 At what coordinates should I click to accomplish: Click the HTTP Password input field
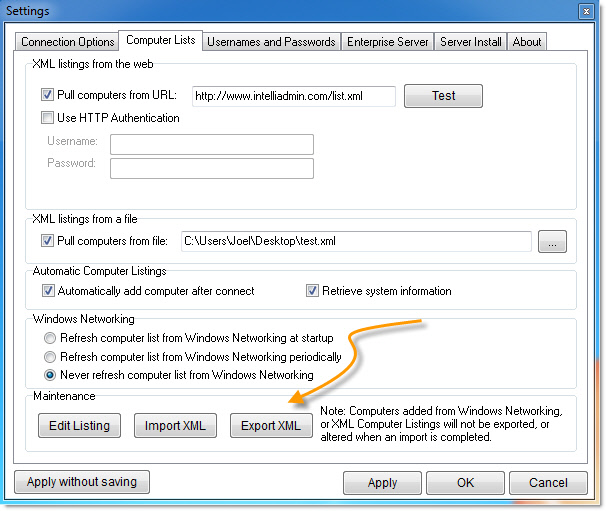[x=212, y=169]
